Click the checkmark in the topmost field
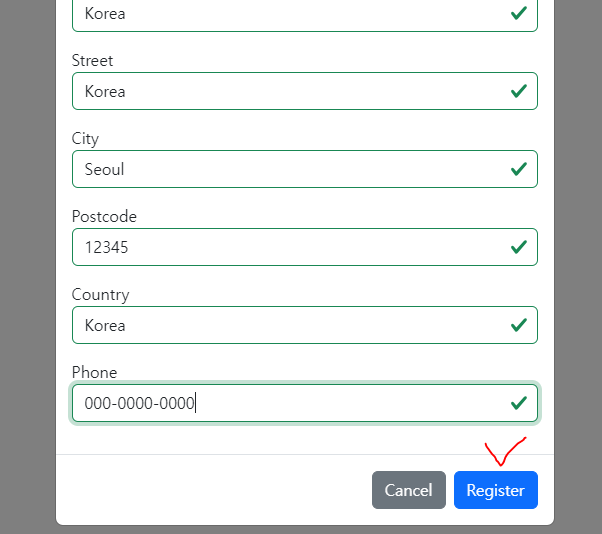Viewport: 602px width, 534px height. [x=518, y=14]
